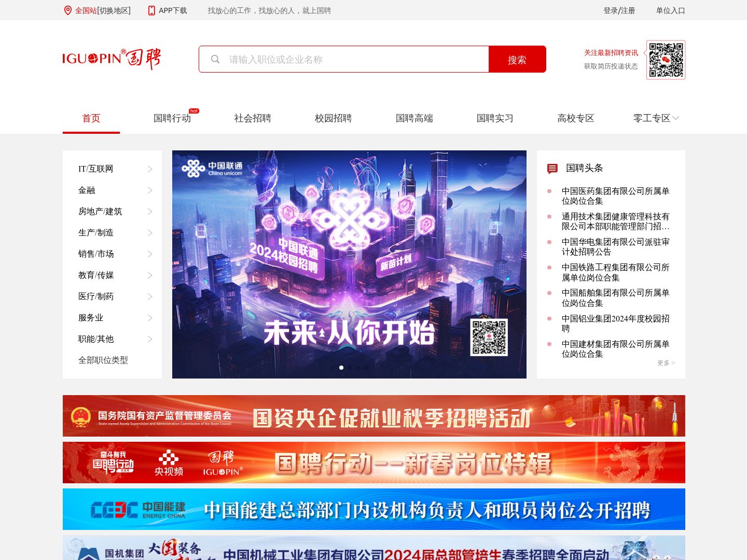Click the QR code on the China Unicom banner
The width and height of the screenshot is (747, 560).
click(x=489, y=338)
